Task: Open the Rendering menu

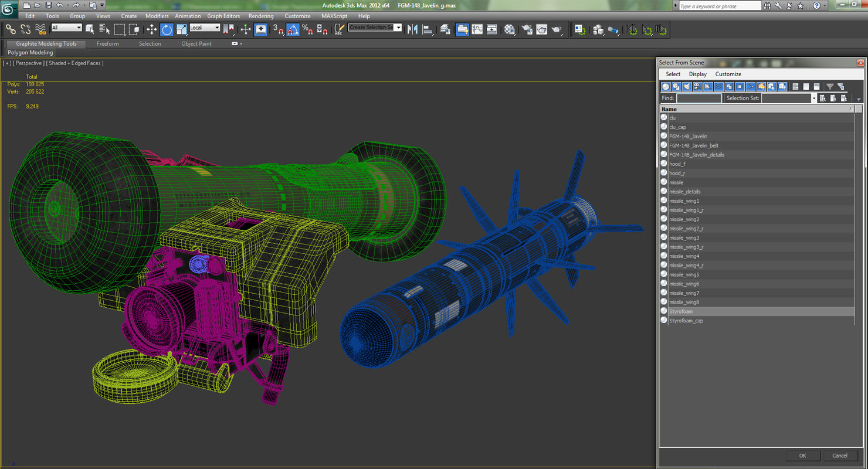Action: 261,16
